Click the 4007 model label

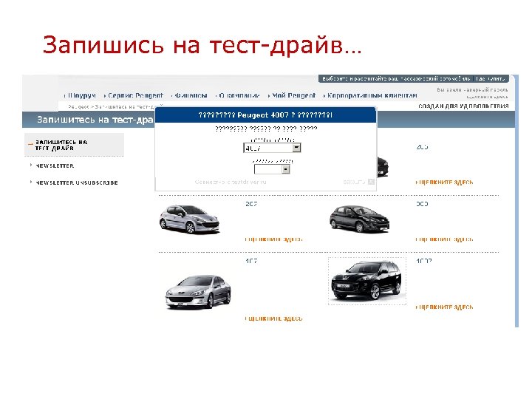[x=424, y=261]
